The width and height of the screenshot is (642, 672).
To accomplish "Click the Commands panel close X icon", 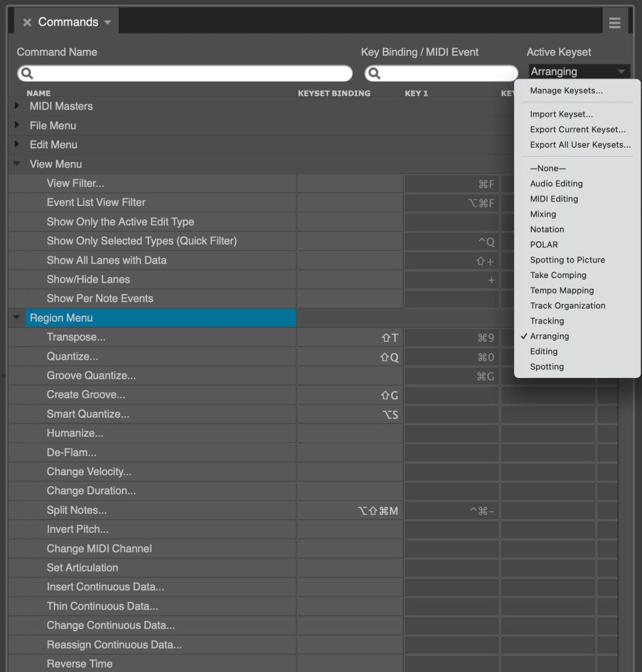I will pos(27,22).
